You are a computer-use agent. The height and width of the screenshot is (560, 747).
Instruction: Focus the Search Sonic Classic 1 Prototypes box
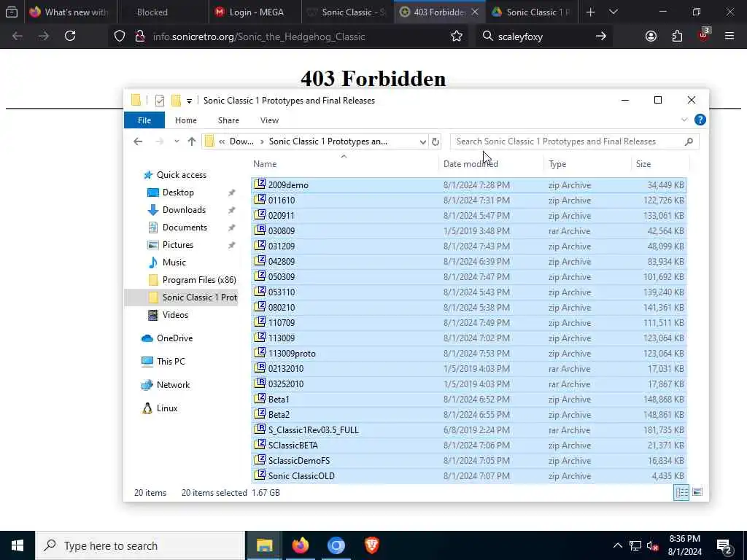click(x=575, y=141)
